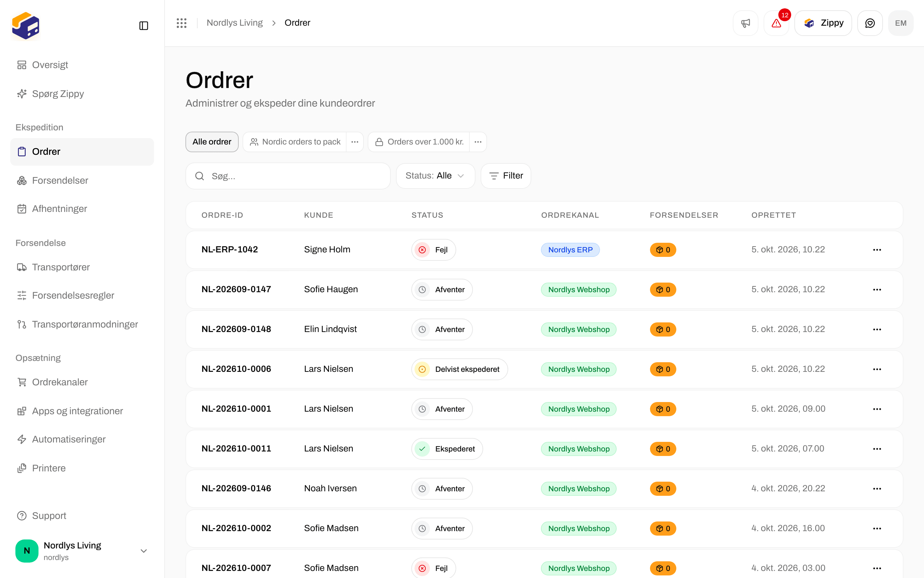Image resolution: width=924 pixels, height=578 pixels.
Task: Select Orders over 1.000 kr. view
Action: tap(419, 142)
